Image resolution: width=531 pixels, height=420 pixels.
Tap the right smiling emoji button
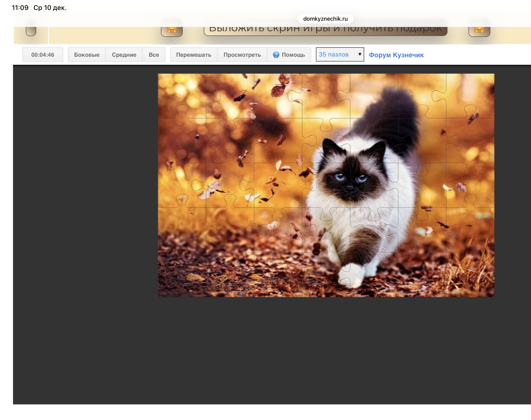(479, 31)
